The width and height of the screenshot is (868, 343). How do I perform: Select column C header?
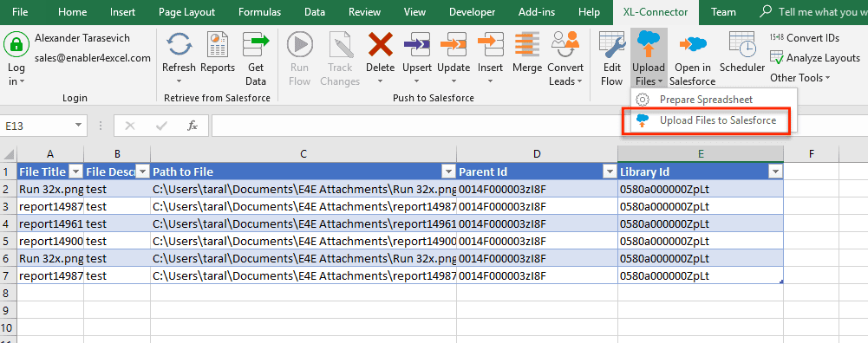[x=303, y=154]
